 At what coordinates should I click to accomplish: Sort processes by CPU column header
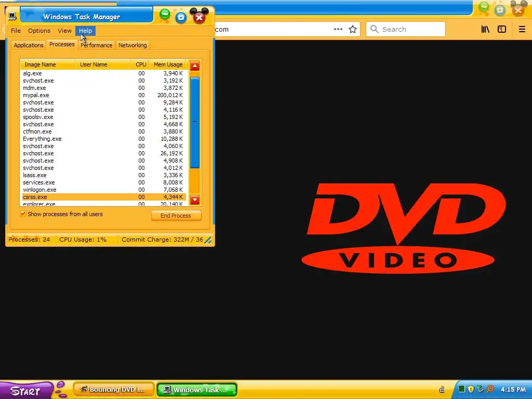click(x=140, y=64)
